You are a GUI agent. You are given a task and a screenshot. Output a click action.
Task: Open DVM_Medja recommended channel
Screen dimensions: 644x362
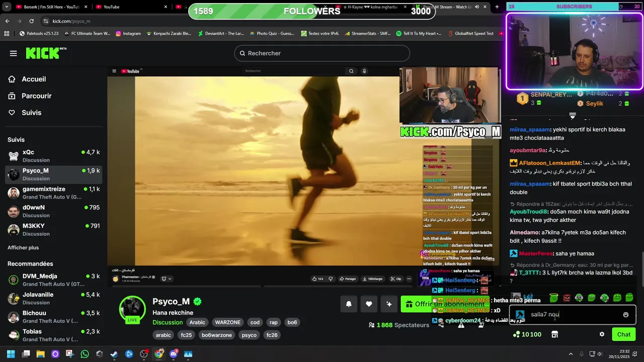[53, 280]
